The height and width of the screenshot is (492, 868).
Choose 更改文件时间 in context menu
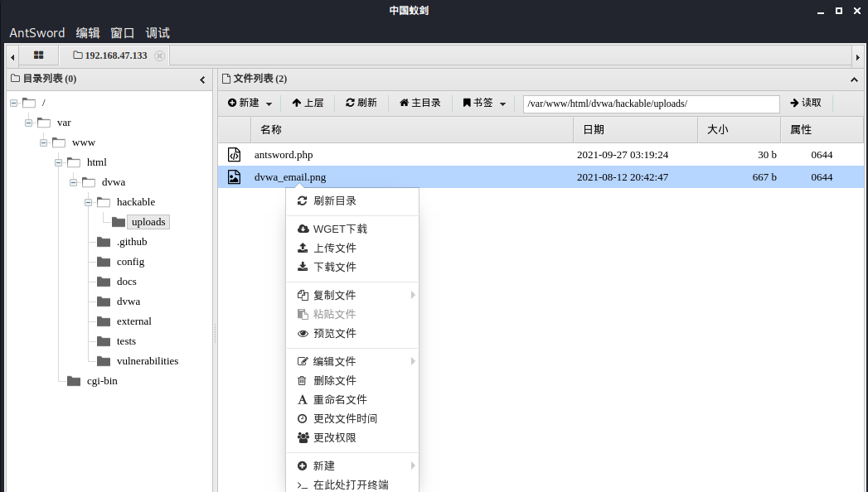352,418
